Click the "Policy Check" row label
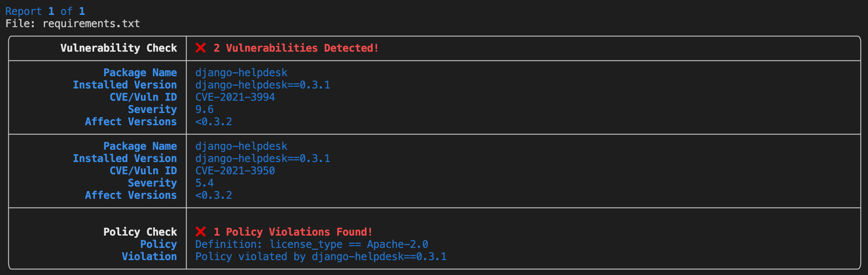Screen dimensions: 868x275 click(x=140, y=232)
